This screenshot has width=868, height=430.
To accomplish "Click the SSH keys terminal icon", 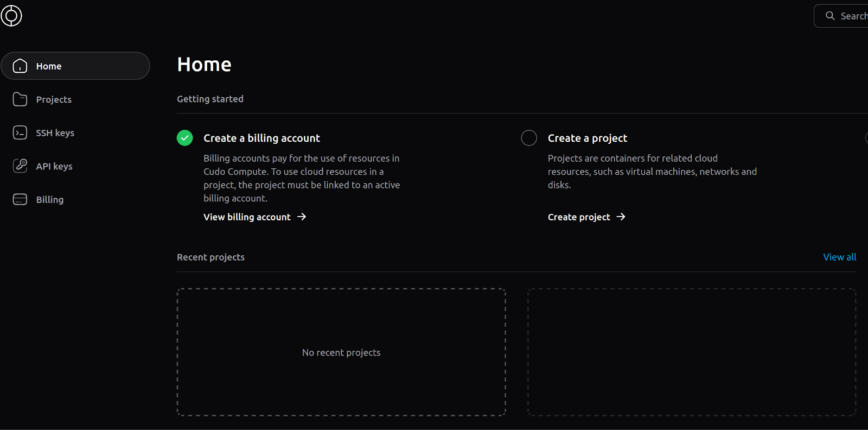I will point(20,133).
